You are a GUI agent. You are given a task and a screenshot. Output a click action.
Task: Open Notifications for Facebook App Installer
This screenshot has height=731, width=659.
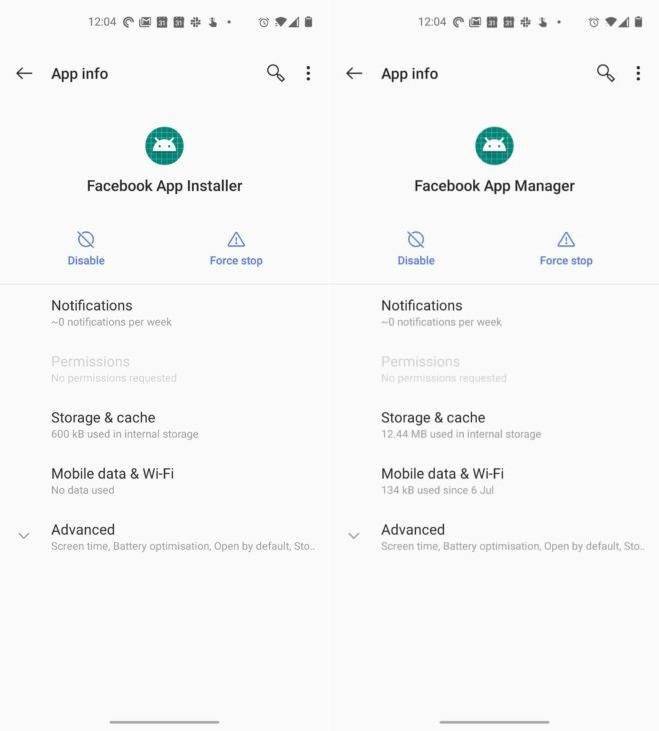tap(165, 313)
